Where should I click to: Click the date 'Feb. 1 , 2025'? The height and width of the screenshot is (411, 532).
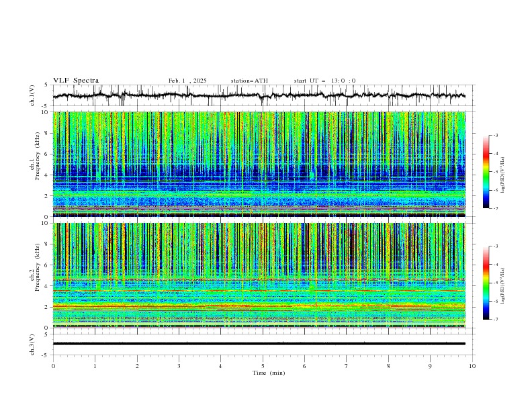(x=187, y=81)
